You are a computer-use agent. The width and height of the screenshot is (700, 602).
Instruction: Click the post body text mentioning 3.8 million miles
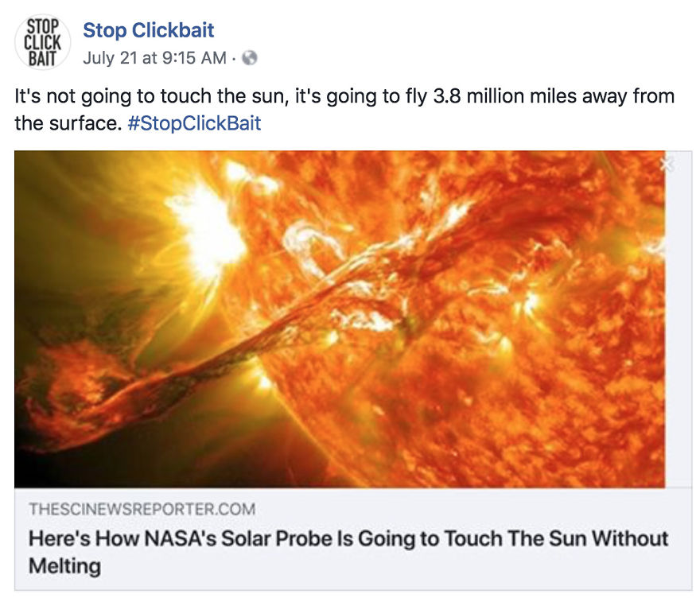[342, 95]
